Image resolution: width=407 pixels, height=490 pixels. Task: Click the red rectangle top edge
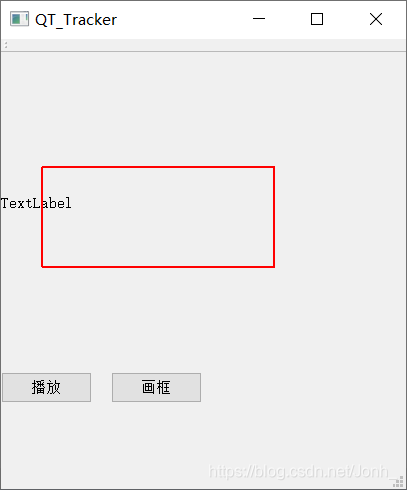[x=158, y=167]
